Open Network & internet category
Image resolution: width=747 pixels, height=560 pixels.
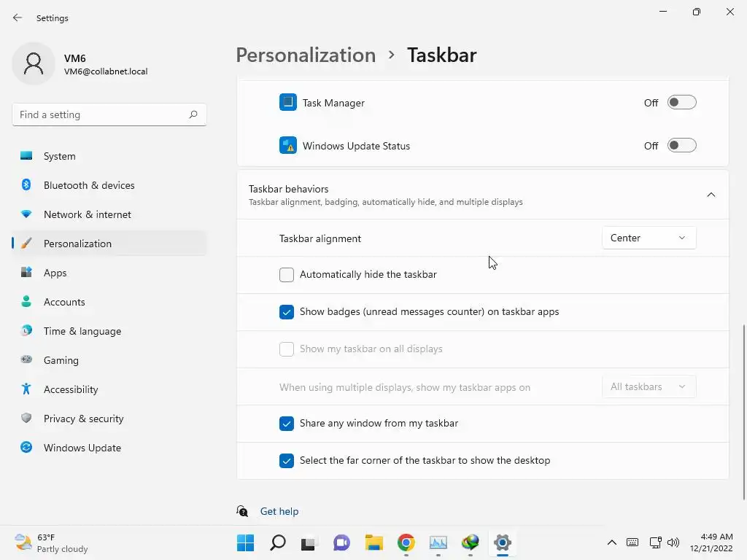pyautogui.click(x=109, y=214)
